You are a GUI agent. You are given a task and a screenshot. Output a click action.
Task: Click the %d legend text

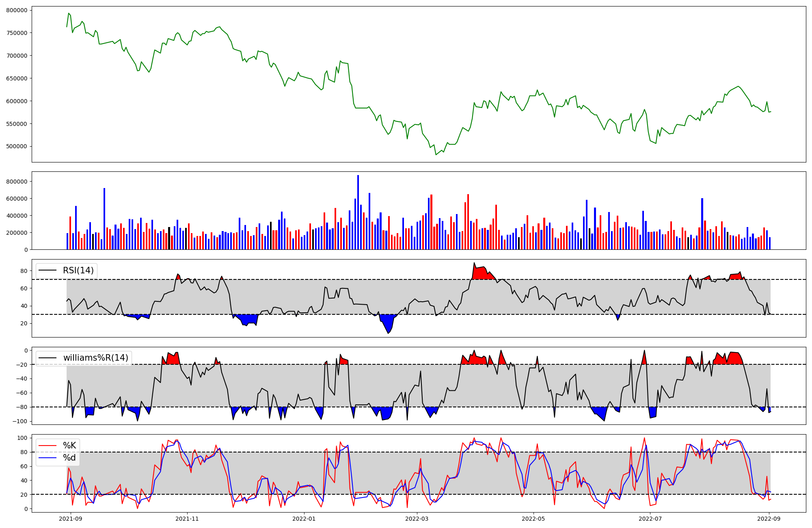click(69, 458)
